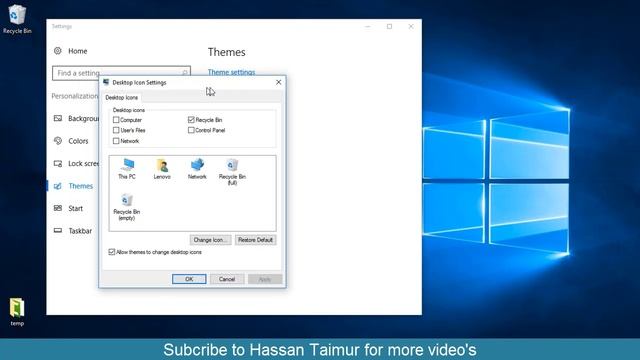Select the This PC icon in preview list
640x360 pixels.
[x=127, y=169]
